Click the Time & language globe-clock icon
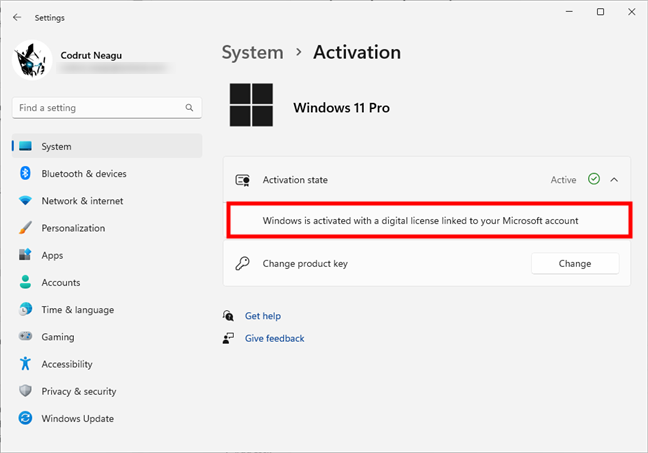 (x=25, y=309)
